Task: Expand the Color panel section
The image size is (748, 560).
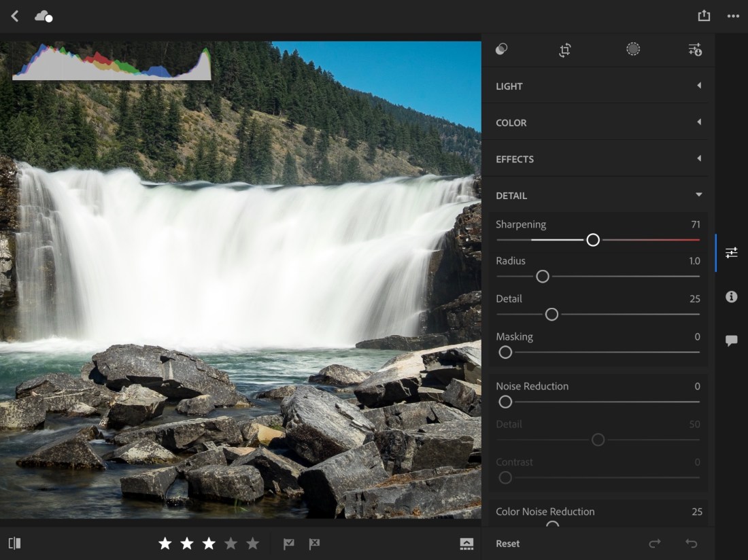Action: click(x=598, y=123)
